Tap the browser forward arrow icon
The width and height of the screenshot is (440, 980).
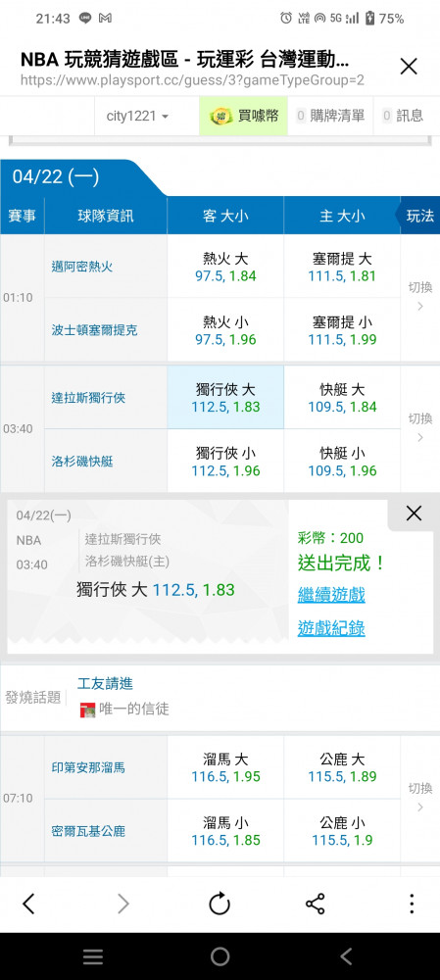(x=123, y=904)
